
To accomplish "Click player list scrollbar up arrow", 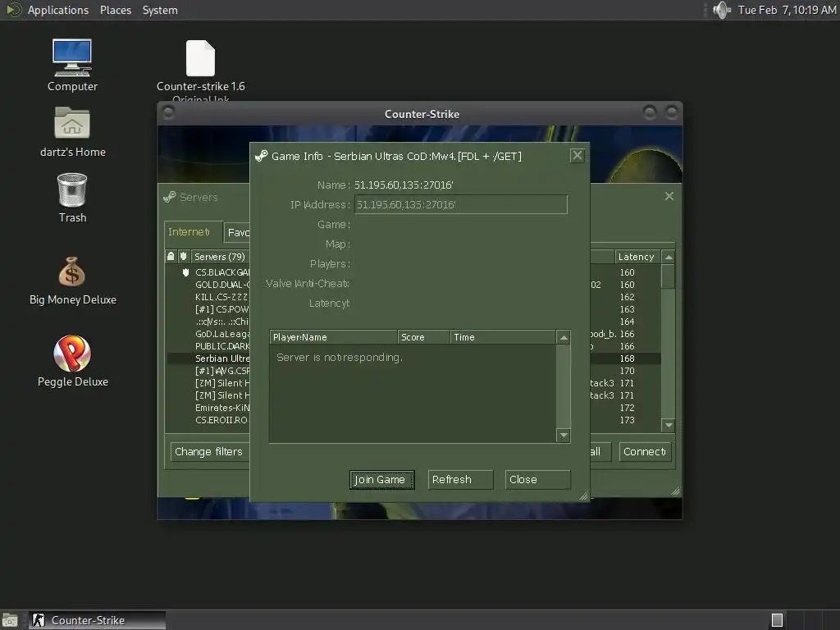I will pyautogui.click(x=564, y=337).
